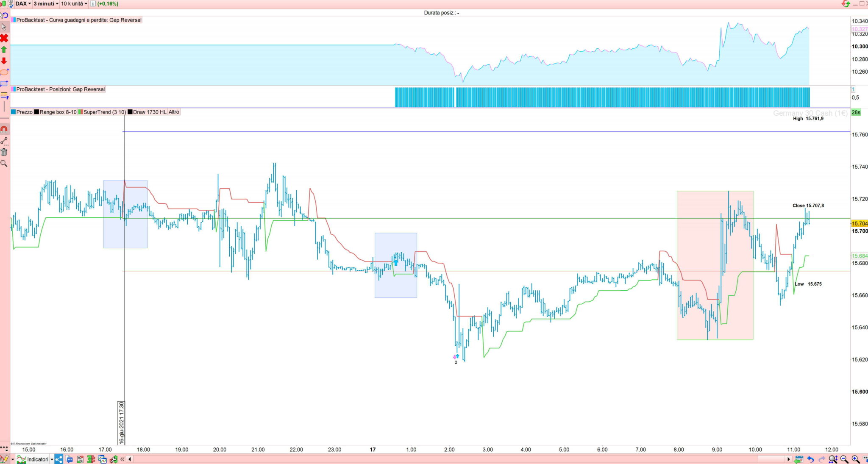Click the green up arrow tool
Image resolution: width=868 pixels, height=464 pixels.
pos(4,50)
